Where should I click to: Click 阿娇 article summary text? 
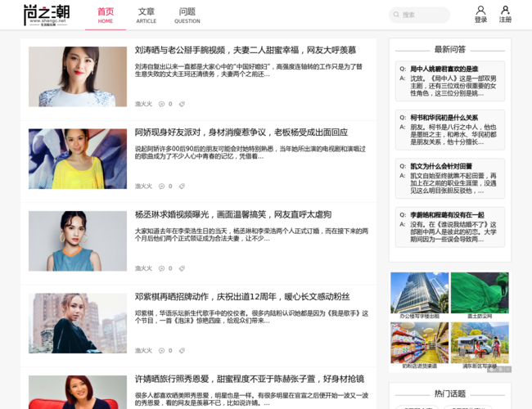coord(250,153)
